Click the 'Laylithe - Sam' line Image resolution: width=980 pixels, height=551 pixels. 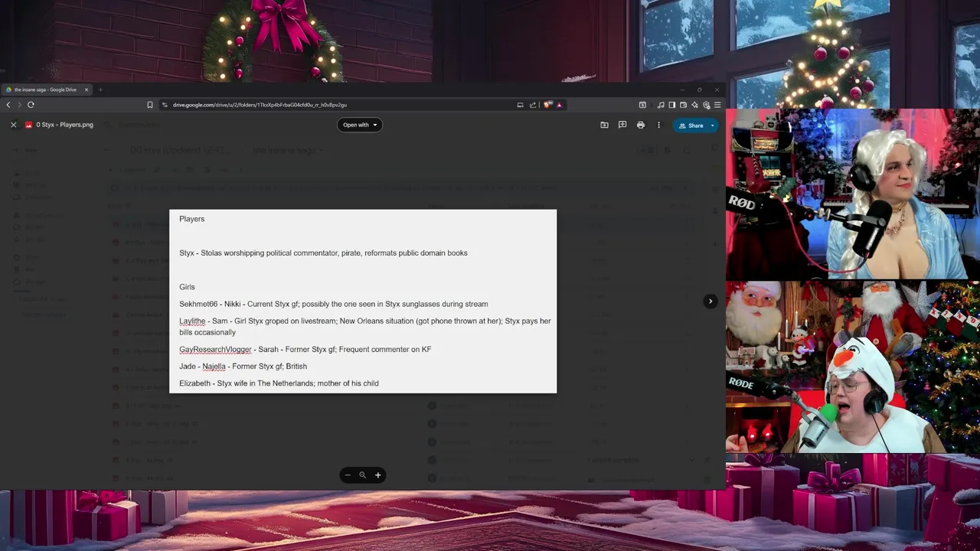click(x=365, y=327)
